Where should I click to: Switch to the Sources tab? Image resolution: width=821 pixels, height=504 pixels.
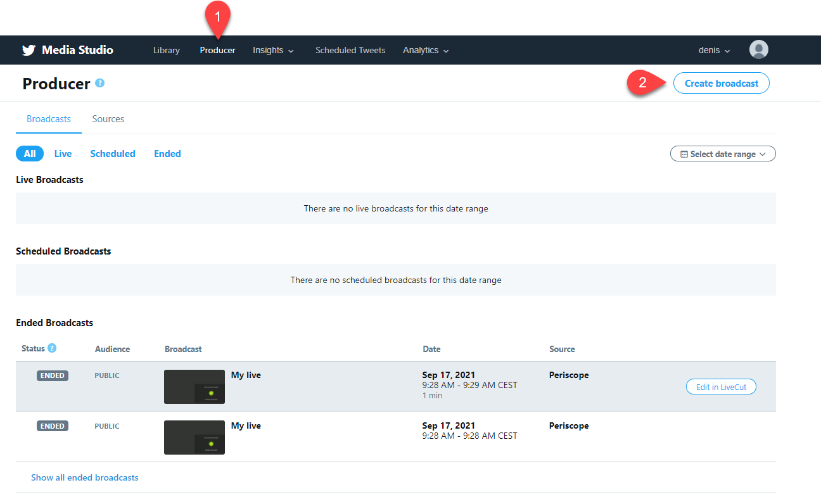click(x=108, y=119)
